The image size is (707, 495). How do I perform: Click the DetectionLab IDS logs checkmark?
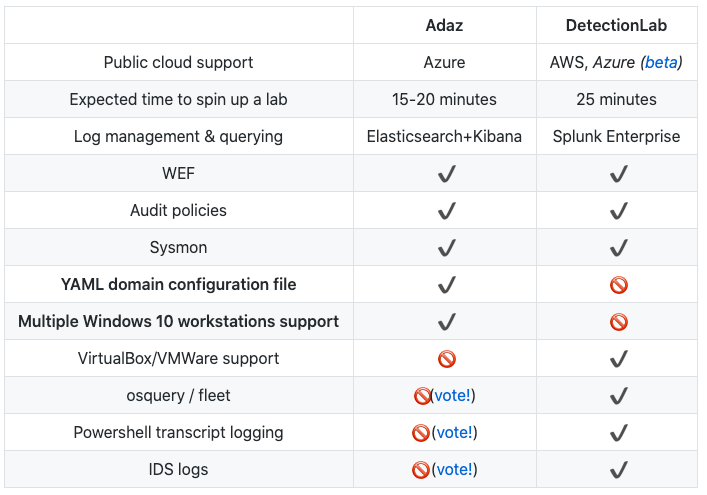coord(618,469)
